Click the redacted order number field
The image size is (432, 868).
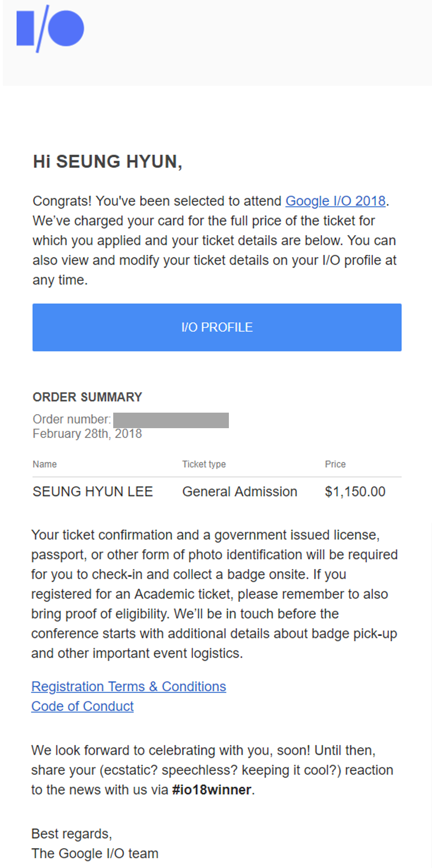click(x=171, y=420)
